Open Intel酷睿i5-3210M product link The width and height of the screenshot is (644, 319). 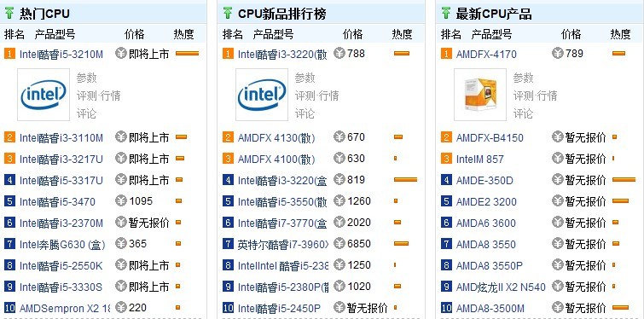[x=61, y=55]
